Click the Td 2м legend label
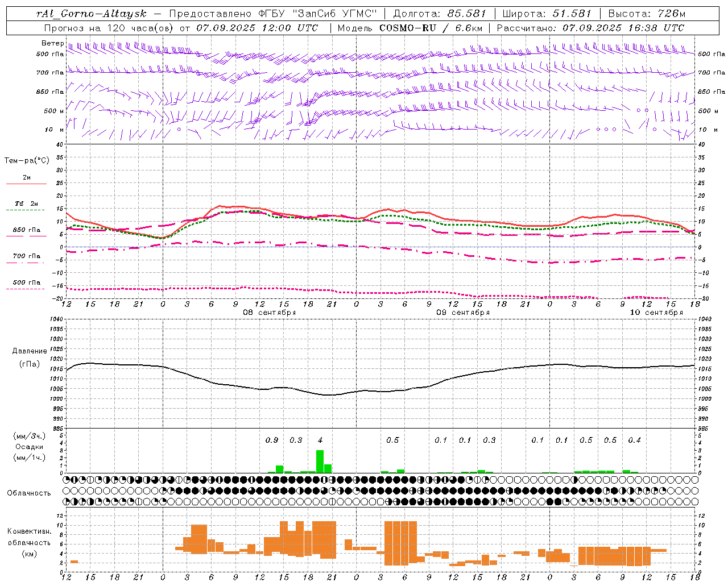Viewport: 728px width, 582px height. 27,203
